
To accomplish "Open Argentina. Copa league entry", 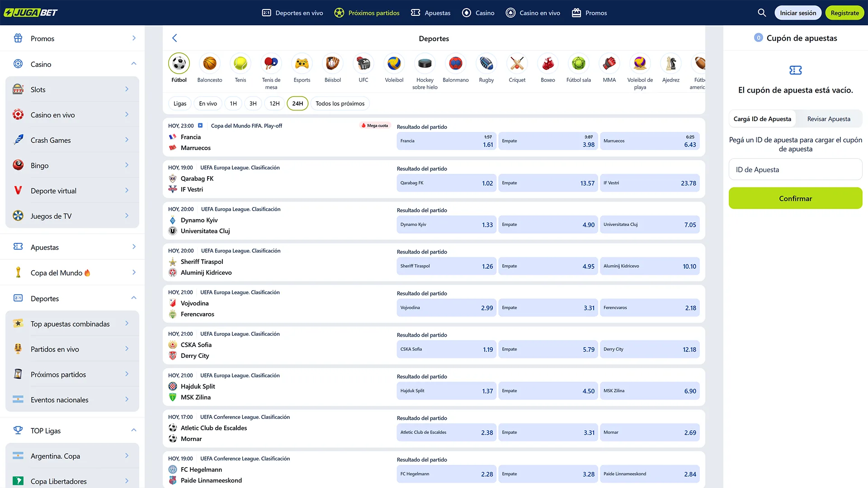I will pyautogui.click(x=72, y=456).
